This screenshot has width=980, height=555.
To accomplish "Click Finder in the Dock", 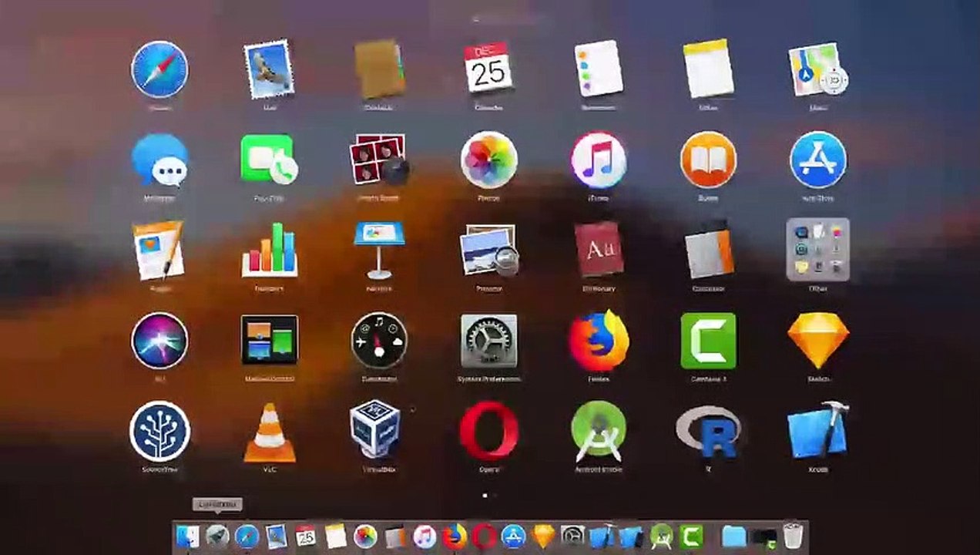I will tap(187, 535).
